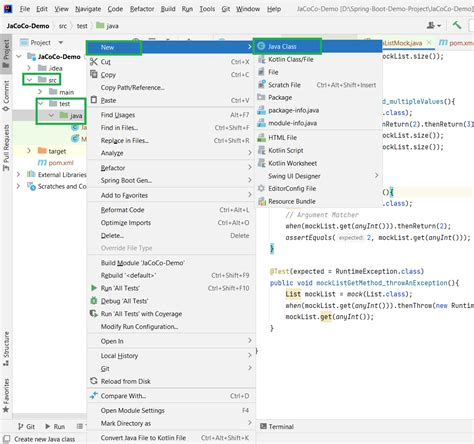Collapse the src folder in project tree
Image resolution: width=474 pixels, height=444 pixels.
[29, 80]
